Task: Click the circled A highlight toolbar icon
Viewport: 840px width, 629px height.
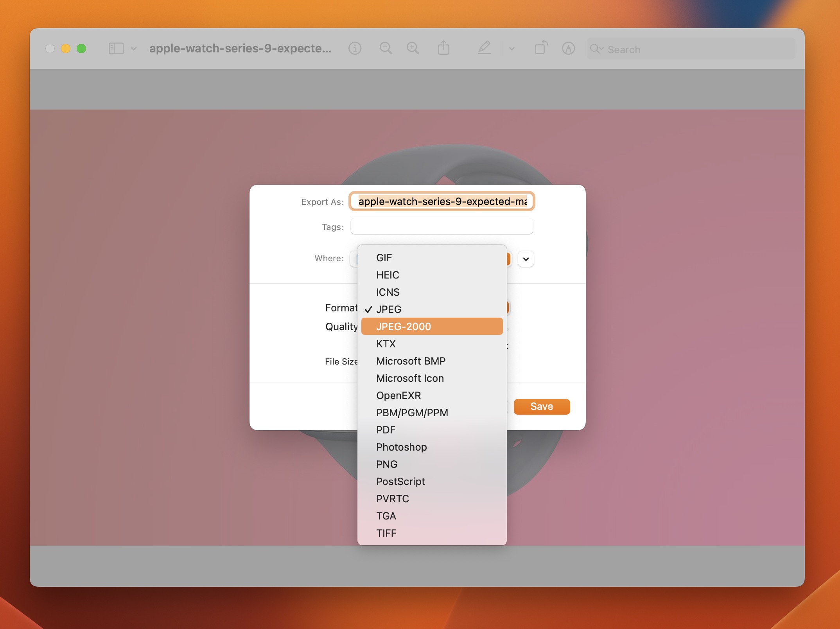Action: [x=568, y=49]
